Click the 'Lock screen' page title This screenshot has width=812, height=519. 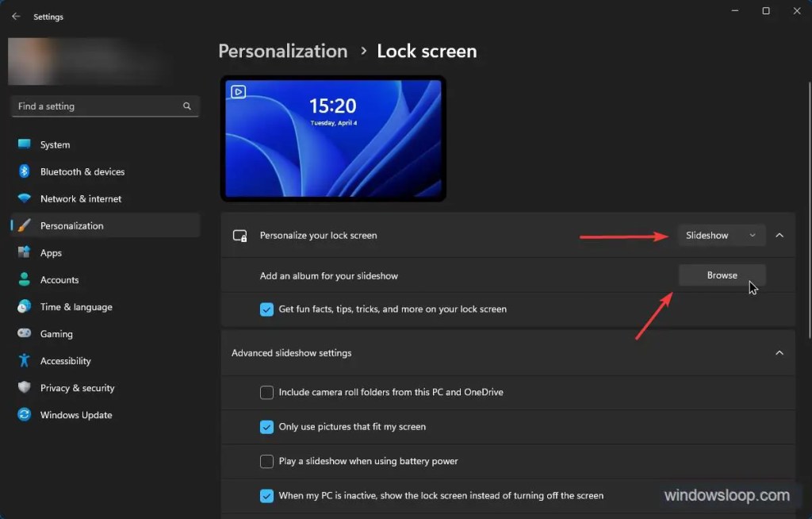[x=427, y=51]
